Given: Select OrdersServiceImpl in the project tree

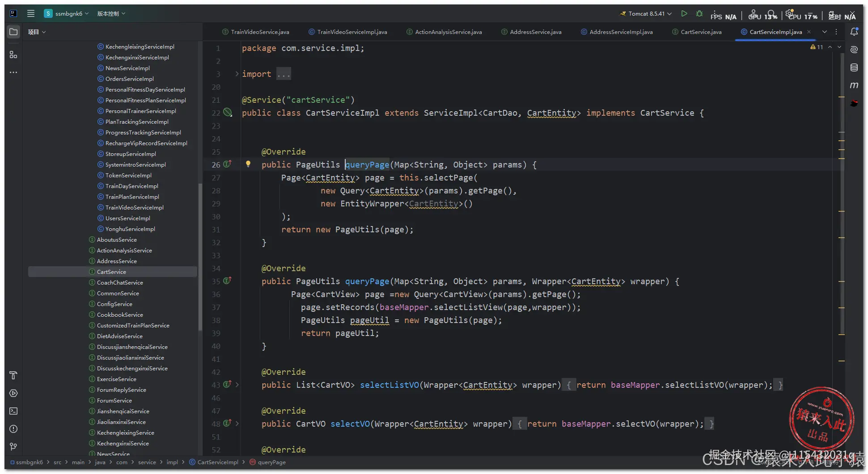Looking at the screenshot, I should click(x=130, y=79).
